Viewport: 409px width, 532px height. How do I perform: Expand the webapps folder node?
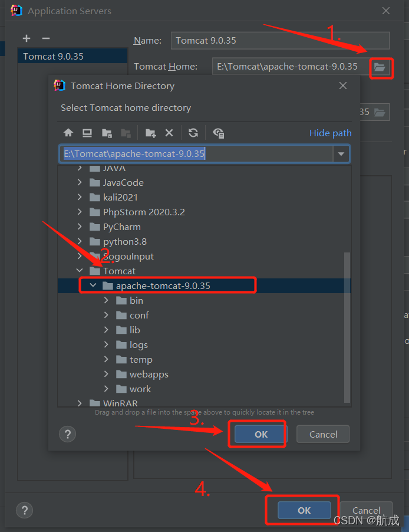(x=106, y=374)
